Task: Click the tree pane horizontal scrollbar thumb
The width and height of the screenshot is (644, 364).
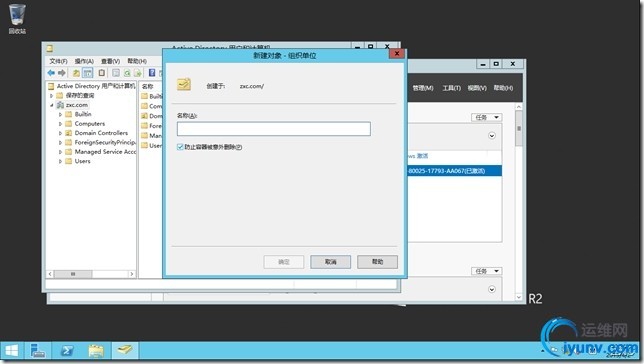Action: [x=73, y=274]
